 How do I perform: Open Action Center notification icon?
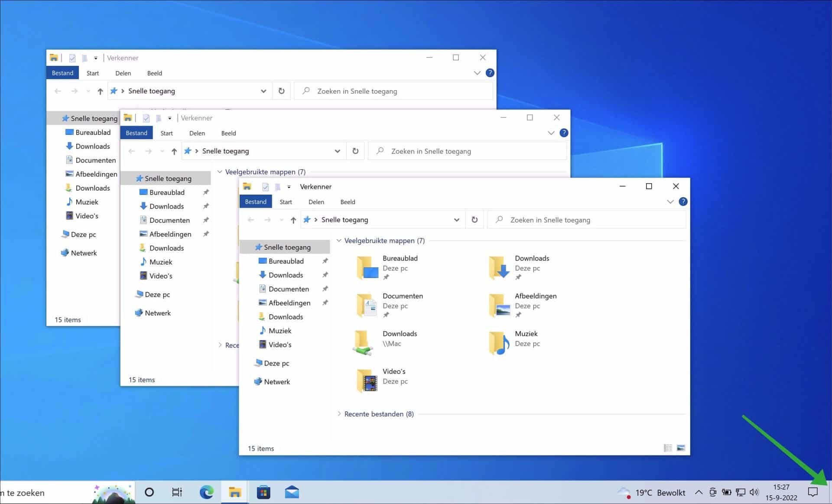(x=813, y=492)
